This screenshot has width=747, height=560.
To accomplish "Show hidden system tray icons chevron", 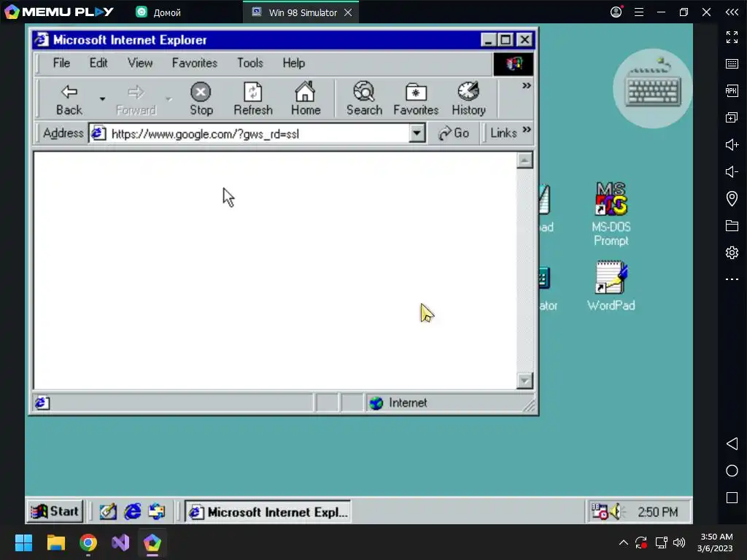I will tap(623, 542).
